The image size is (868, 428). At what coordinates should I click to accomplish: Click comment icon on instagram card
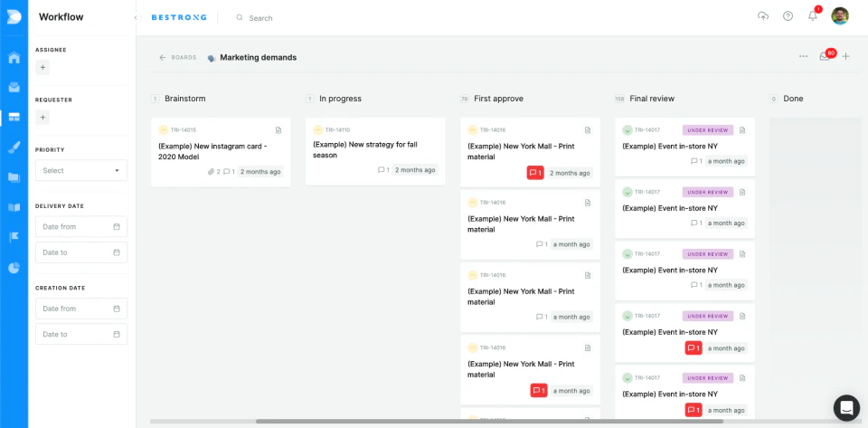(x=226, y=172)
